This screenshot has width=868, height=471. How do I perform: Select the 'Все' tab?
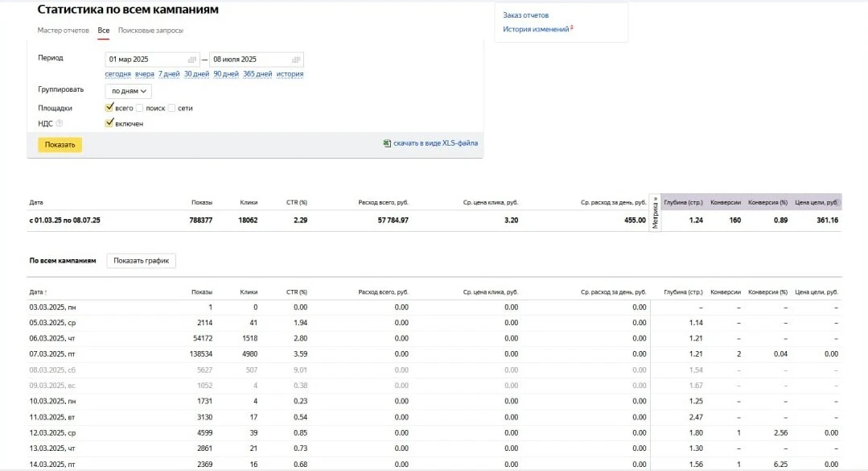(x=104, y=31)
